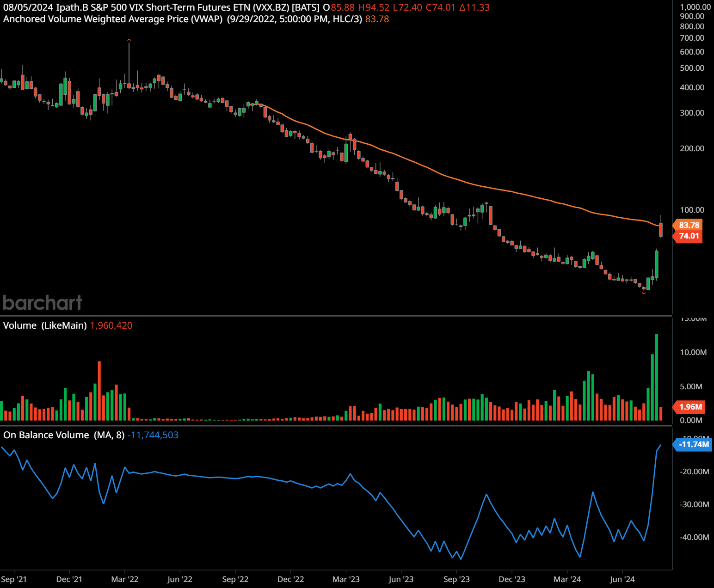Click the blue -11.74M OBV tag
714x588 pixels.
[693, 444]
